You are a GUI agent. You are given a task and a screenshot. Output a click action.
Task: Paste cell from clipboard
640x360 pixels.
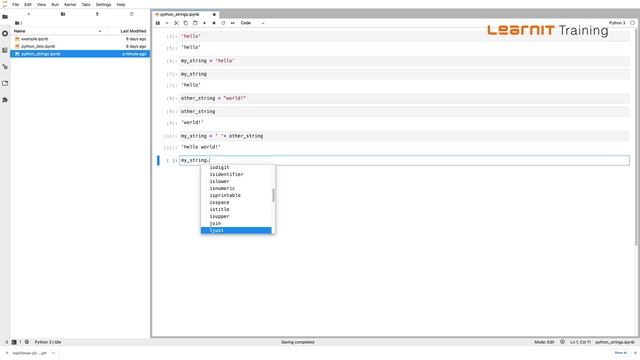(x=195, y=23)
